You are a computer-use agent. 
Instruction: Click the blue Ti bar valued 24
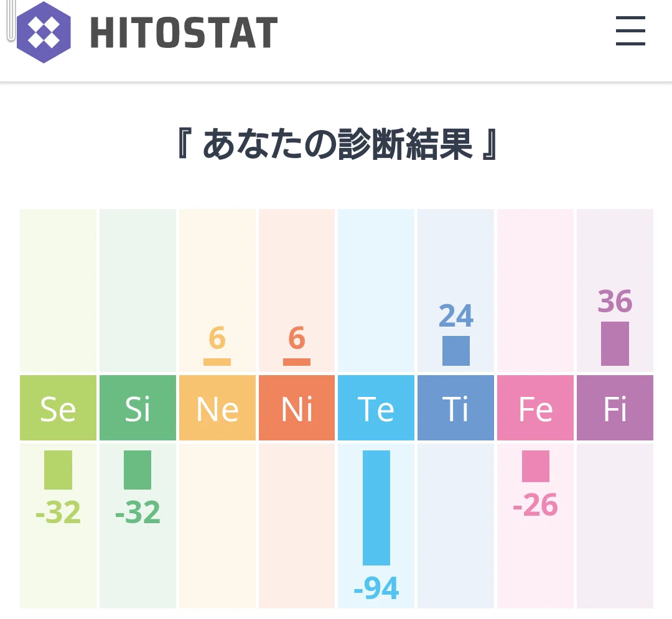pyautogui.click(x=456, y=351)
